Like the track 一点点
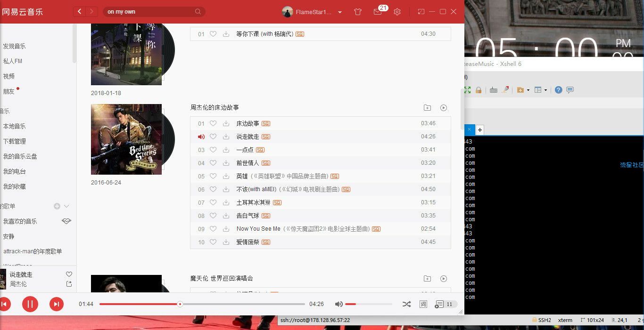The height and width of the screenshot is (330, 644). point(213,150)
